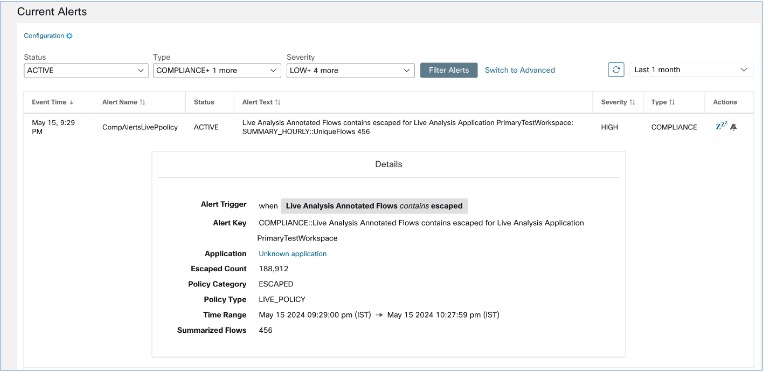Screen dimensions: 764x372
Task: Click the Status column header
Action: [x=204, y=102]
